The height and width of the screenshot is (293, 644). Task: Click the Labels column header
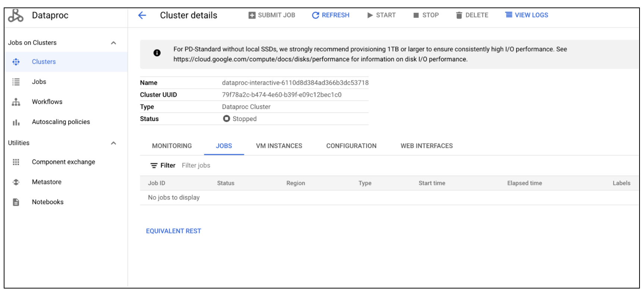[621, 183]
